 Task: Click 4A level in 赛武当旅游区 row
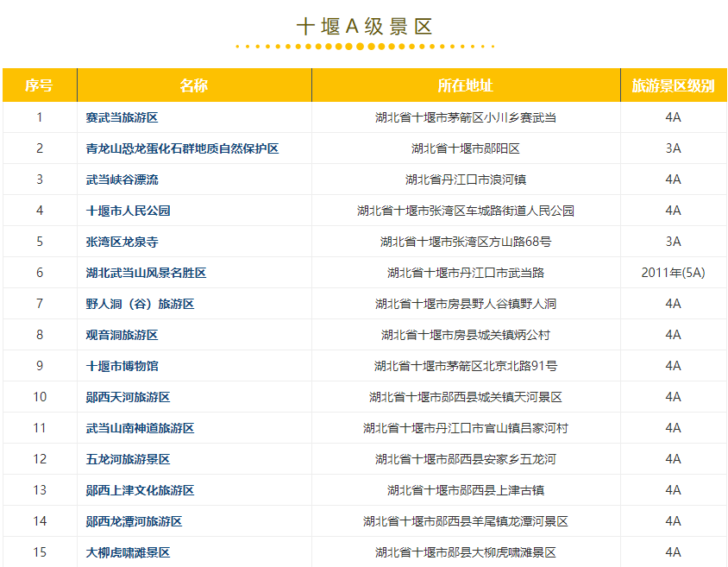click(673, 117)
